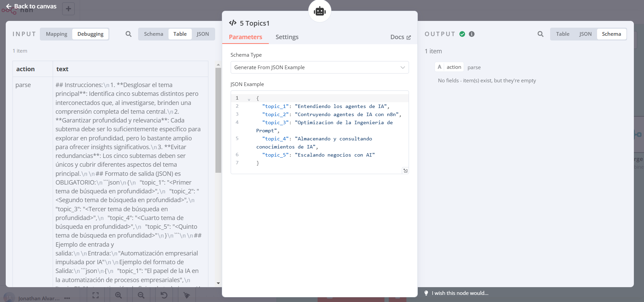Screen dimensions: 644x302
Task: Show input as JSON view
Action: click(203, 34)
